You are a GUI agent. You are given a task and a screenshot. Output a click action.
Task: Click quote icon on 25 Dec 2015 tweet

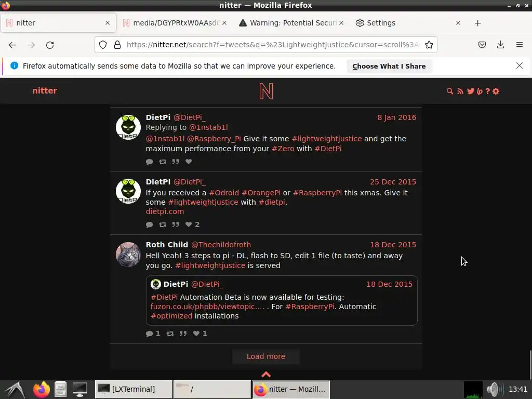[176, 224]
